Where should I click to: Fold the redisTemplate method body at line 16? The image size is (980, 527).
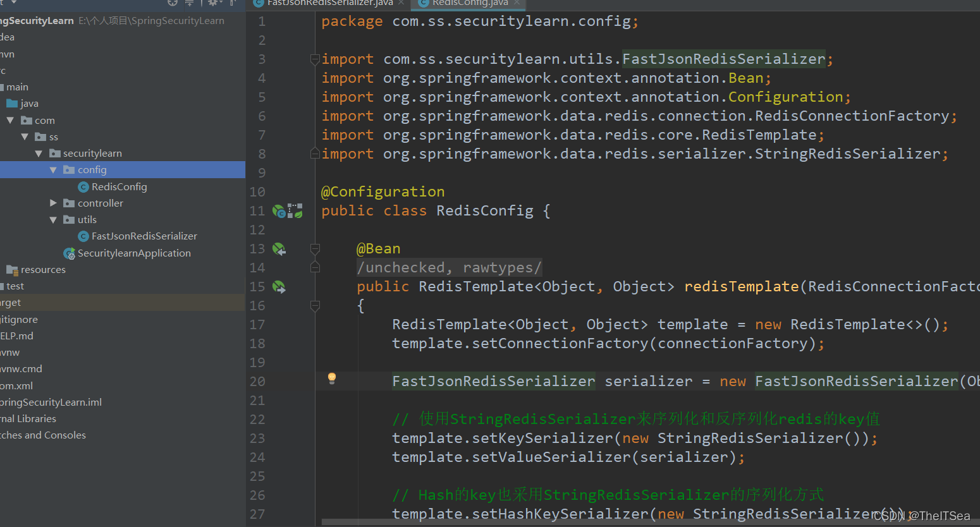coord(315,306)
